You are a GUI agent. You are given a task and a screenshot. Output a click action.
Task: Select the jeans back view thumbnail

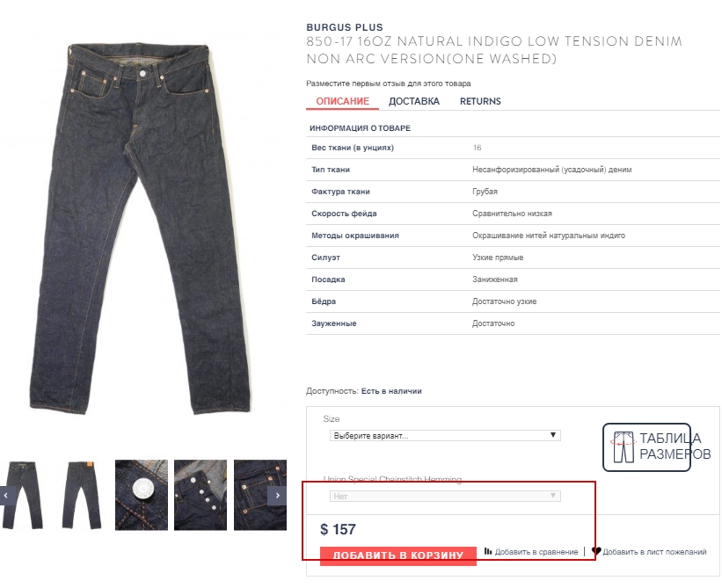[82, 495]
